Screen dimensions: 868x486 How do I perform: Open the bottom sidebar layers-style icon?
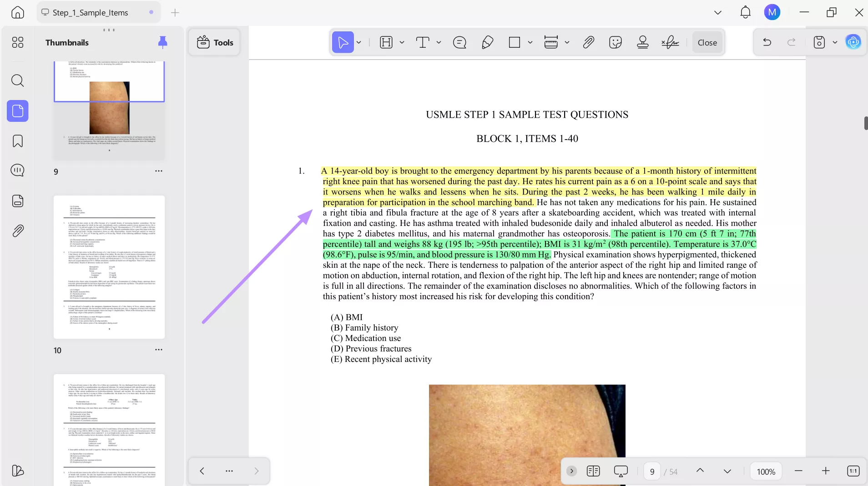point(18,471)
